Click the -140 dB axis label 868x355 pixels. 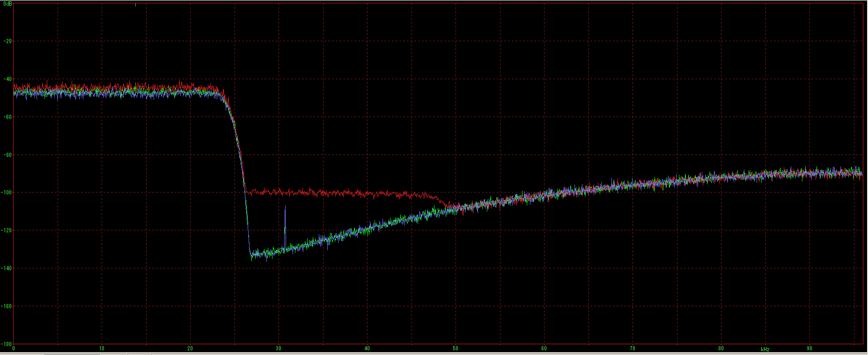pyautogui.click(x=6, y=268)
